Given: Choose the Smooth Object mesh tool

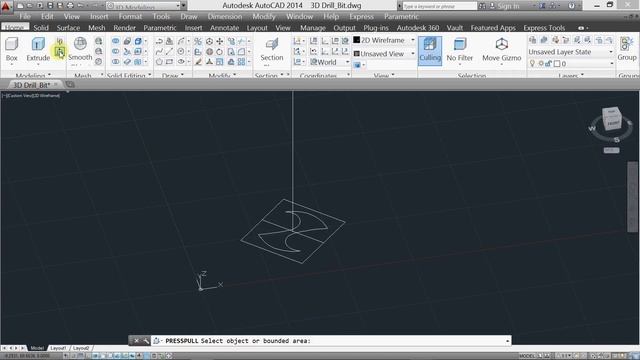Looking at the screenshot, I should pyautogui.click(x=80, y=49).
